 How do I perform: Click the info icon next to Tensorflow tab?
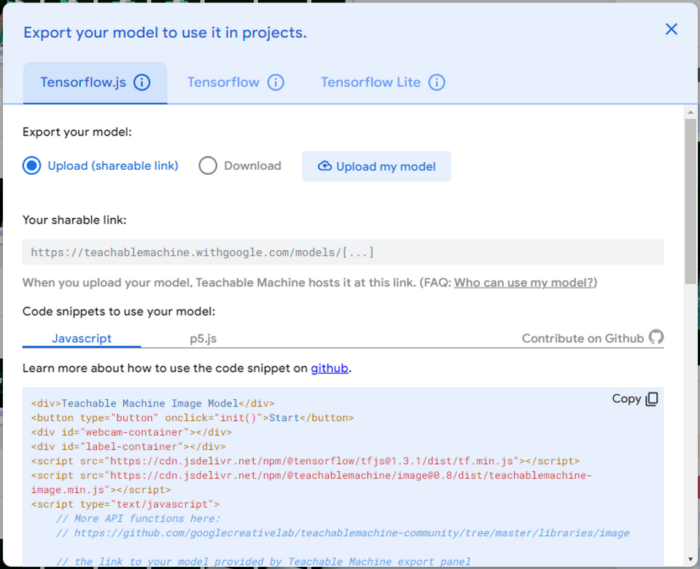[275, 83]
